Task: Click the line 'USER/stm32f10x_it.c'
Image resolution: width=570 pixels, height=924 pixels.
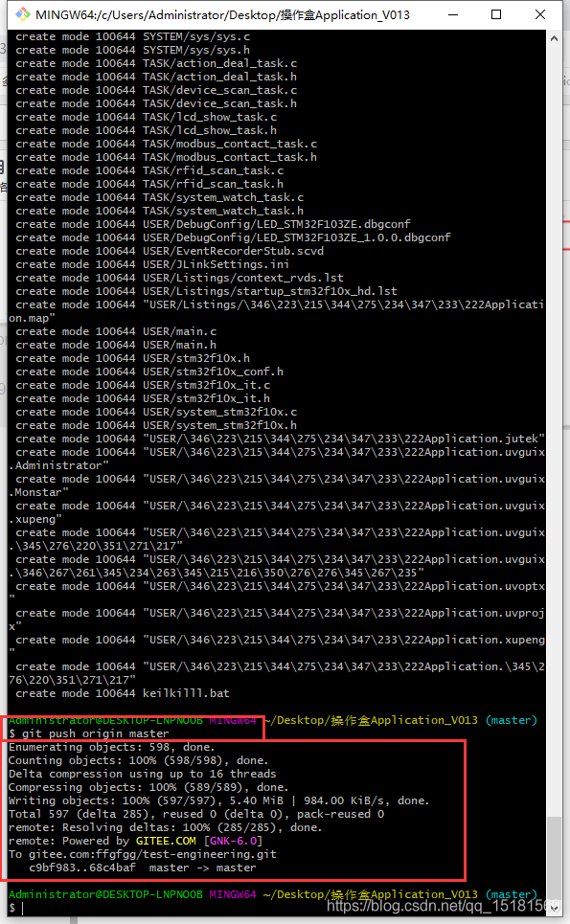Action: [144, 385]
